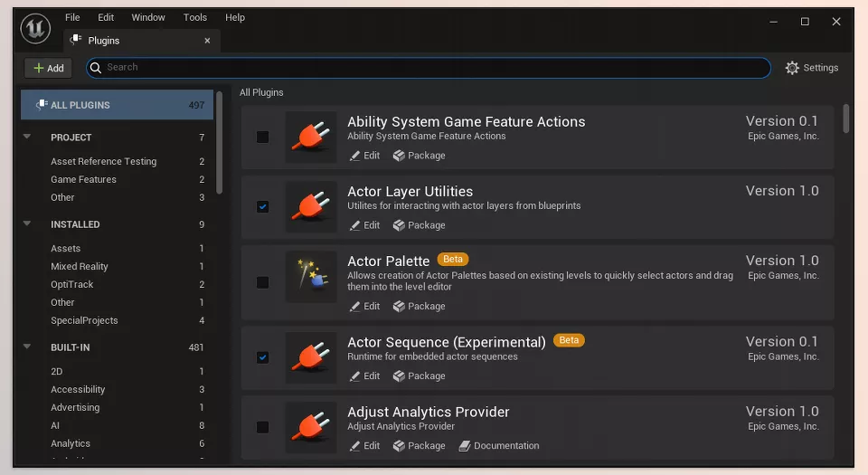The height and width of the screenshot is (475, 868).
Task: Click in the plugin Search field
Action: (x=429, y=68)
